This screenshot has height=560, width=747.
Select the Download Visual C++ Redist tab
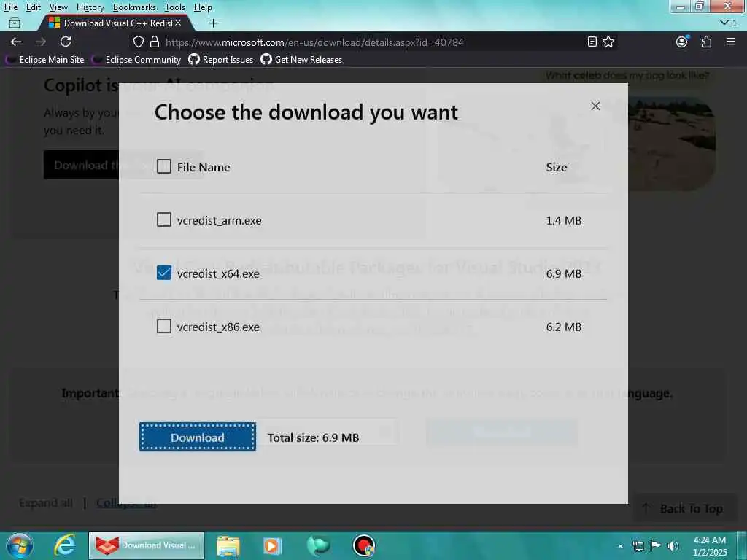(115, 23)
